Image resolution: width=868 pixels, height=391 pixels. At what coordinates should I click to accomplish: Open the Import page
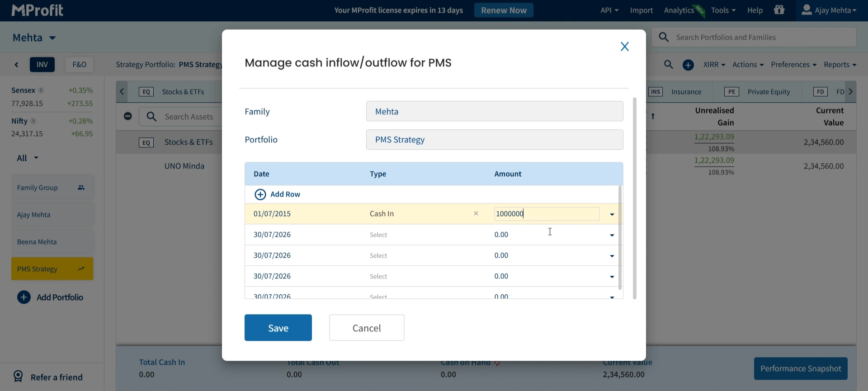coord(642,10)
